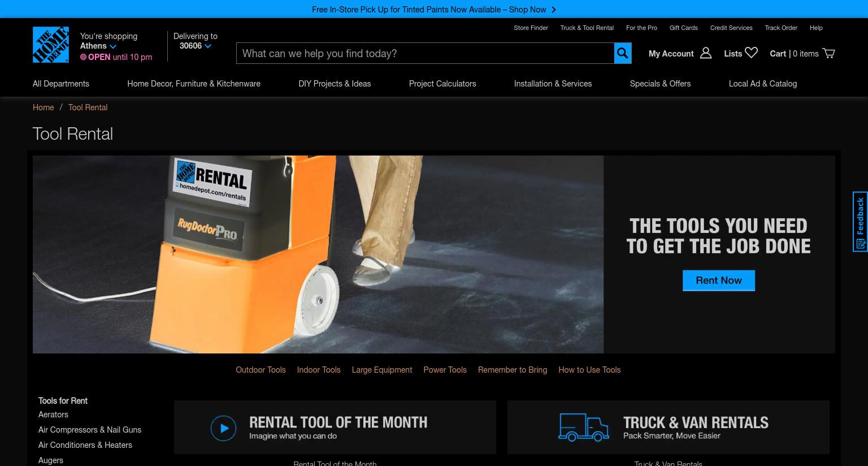Click OPEN until 10 pm store hours
The height and width of the screenshot is (466, 868).
click(116, 57)
